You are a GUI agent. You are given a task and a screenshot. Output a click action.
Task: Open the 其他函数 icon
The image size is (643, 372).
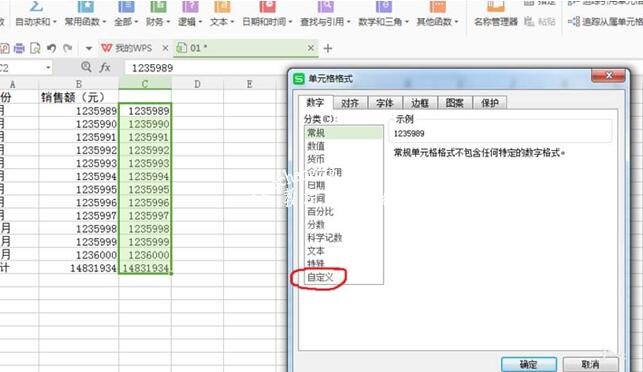point(437,6)
